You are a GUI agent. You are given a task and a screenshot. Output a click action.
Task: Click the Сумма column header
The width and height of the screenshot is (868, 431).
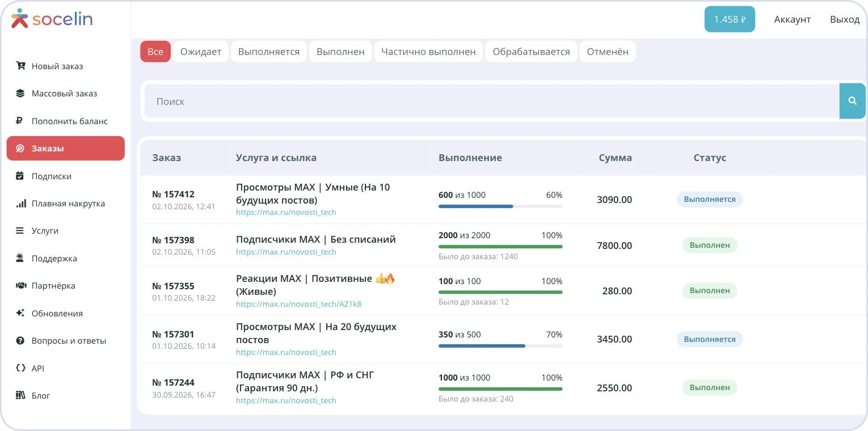615,158
